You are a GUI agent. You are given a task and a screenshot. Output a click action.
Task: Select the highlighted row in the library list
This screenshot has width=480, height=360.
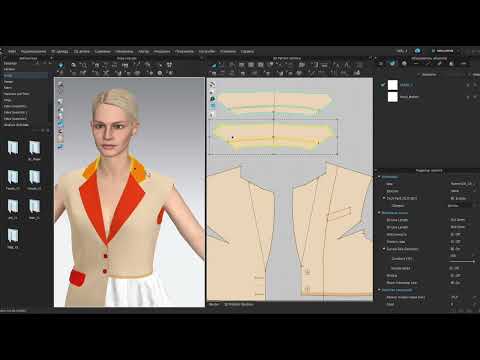[x=25, y=75]
